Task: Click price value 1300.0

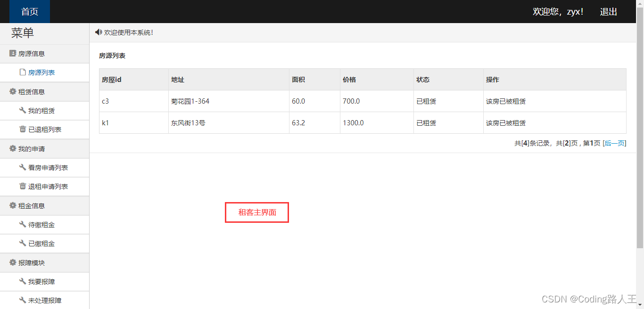Action: [353, 123]
